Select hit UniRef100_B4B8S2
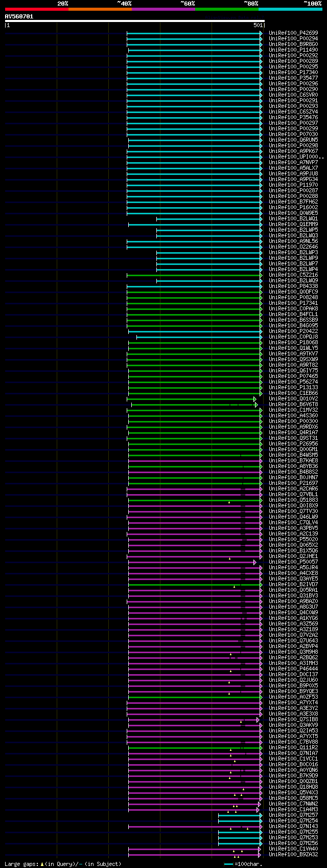The image size is (327, 868). click(x=293, y=472)
